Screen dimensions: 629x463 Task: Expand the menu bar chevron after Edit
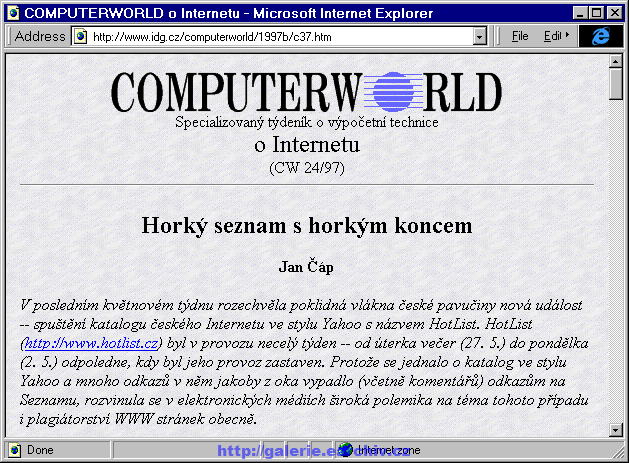(x=567, y=35)
